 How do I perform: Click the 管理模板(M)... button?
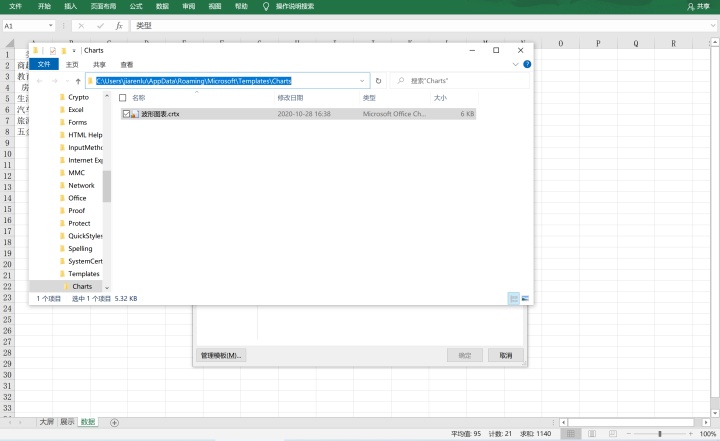tap(221, 355)
